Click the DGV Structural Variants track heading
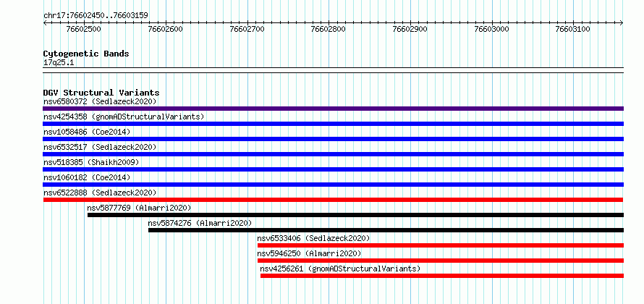The image size is (644, 304). pos(101,93)
